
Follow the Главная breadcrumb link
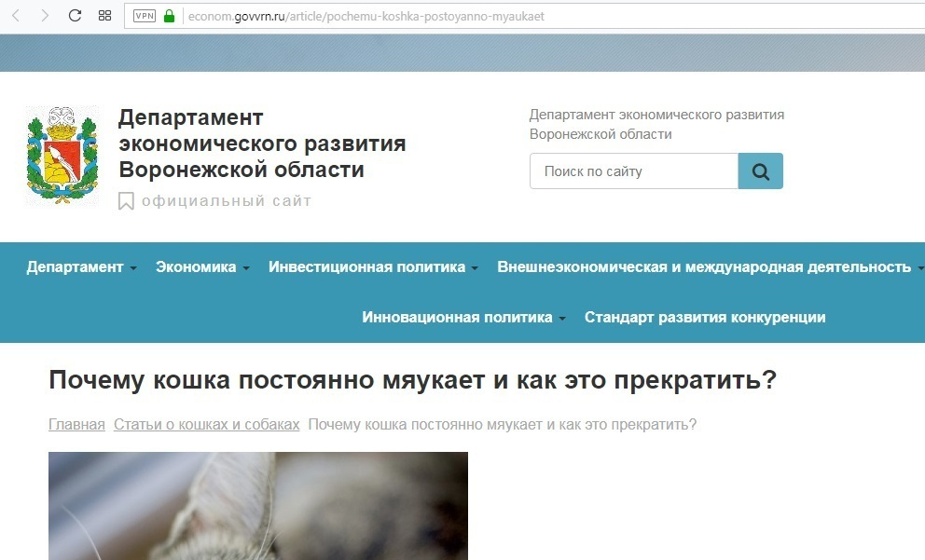tap(76, 424)
